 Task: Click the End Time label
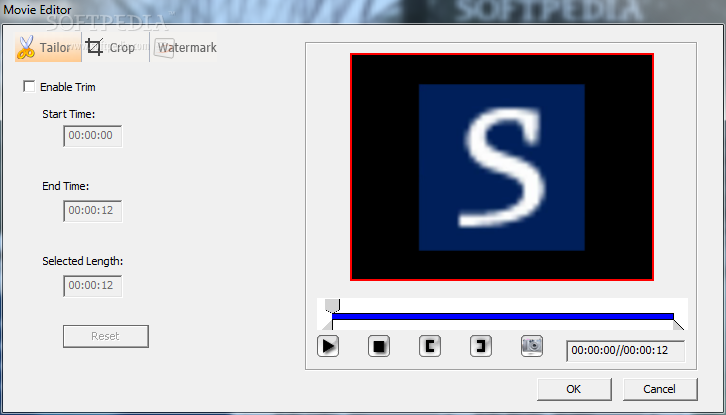coord(66,186)
